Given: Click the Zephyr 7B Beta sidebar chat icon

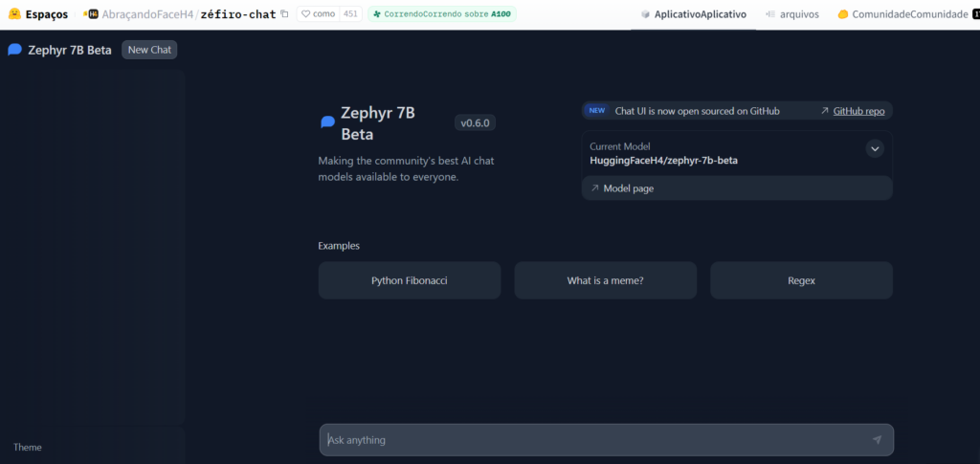Looking at the screenshot, I should [x=15, y=50].
